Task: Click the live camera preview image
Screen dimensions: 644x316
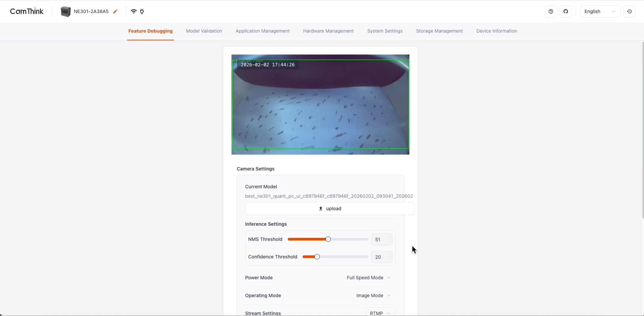Action: point(320,104)
